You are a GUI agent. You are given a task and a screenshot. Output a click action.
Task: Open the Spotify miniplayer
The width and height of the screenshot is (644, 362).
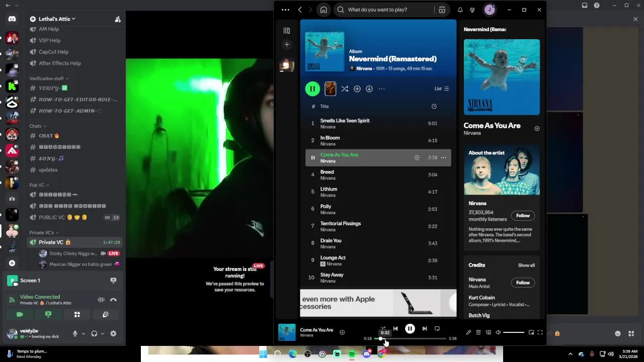pyautogui.click(x=531, y=332)
